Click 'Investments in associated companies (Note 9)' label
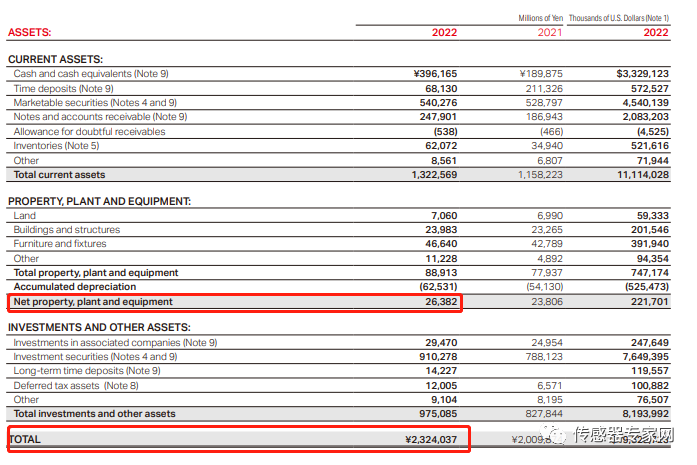The height and width of the screenshot is (465, 697). (115, 343)
